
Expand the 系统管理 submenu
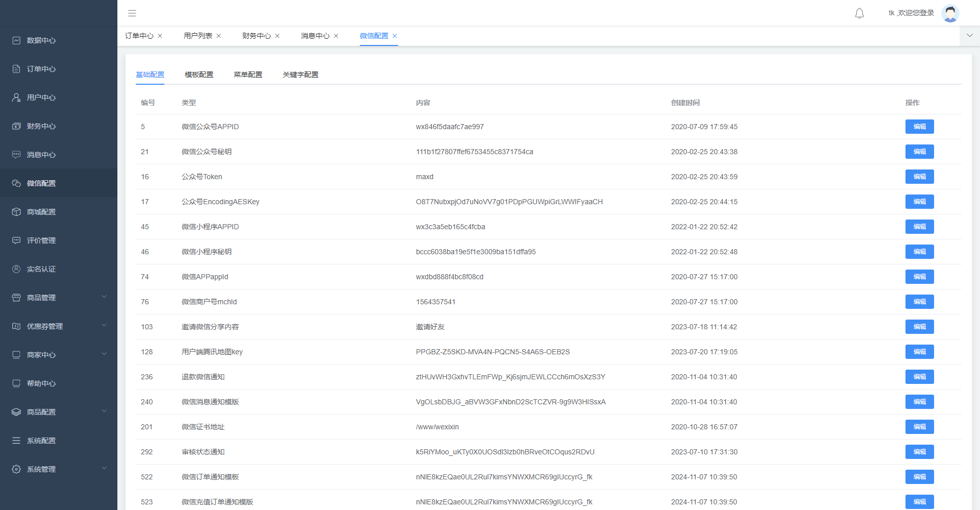59,469
